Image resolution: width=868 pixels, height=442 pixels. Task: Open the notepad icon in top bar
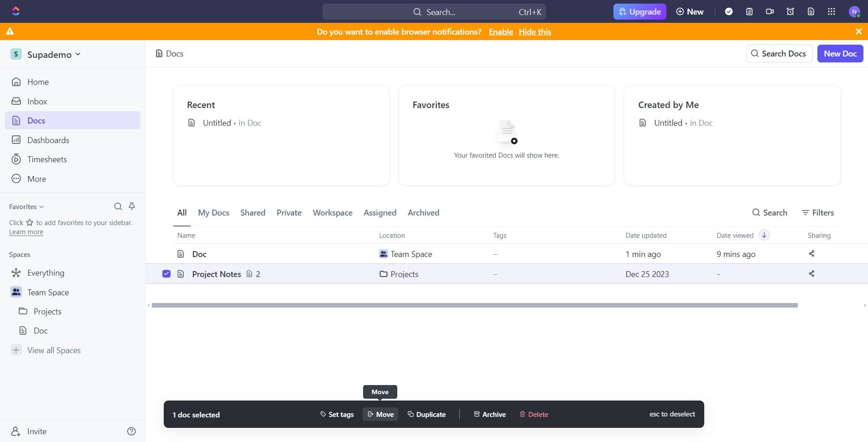749,11
